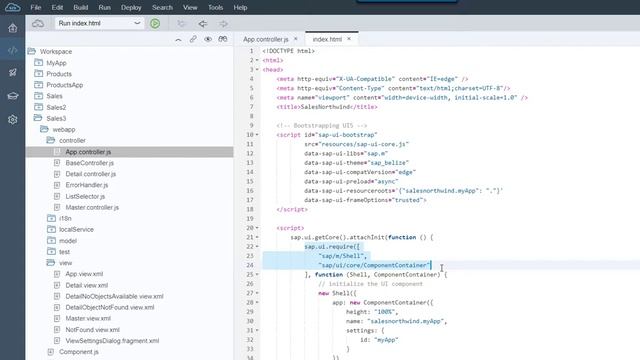Expand the ProductsApp folder
The image size is (640, 360).
(38, 84)
